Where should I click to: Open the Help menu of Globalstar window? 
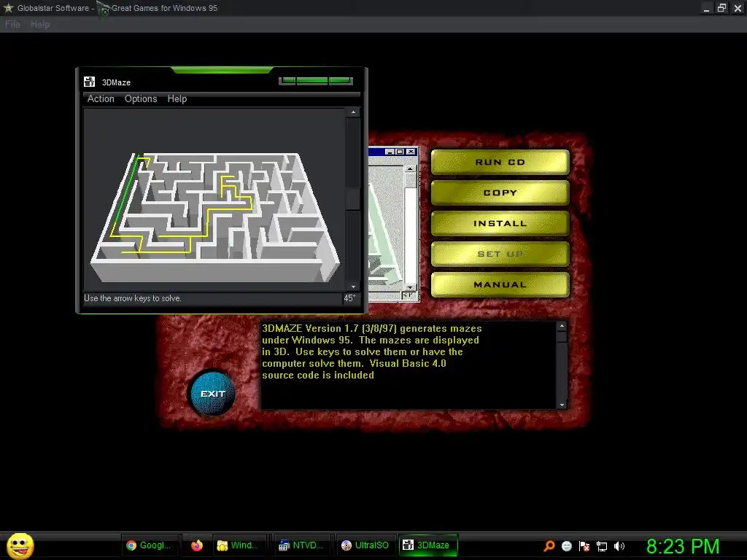[40, 24]
